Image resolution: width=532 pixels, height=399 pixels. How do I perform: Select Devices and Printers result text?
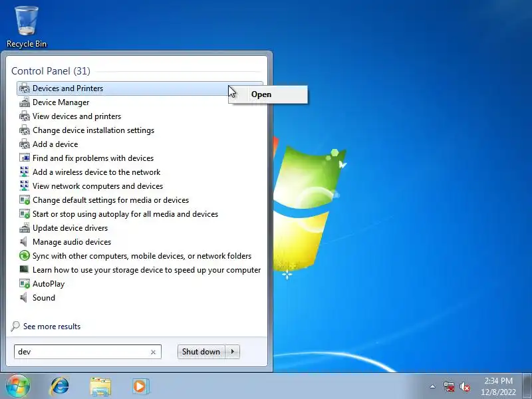click(68, 88)
